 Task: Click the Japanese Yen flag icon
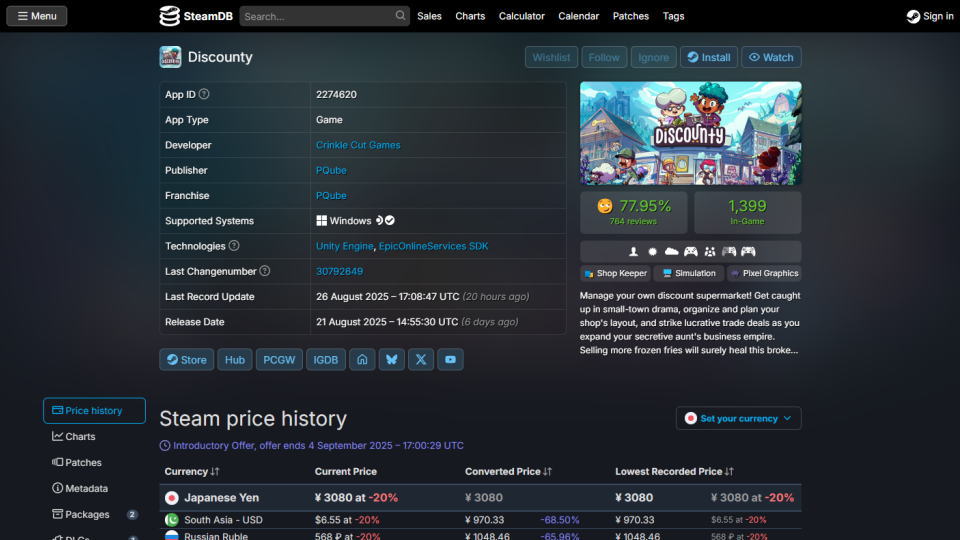[x=171, y=498]
